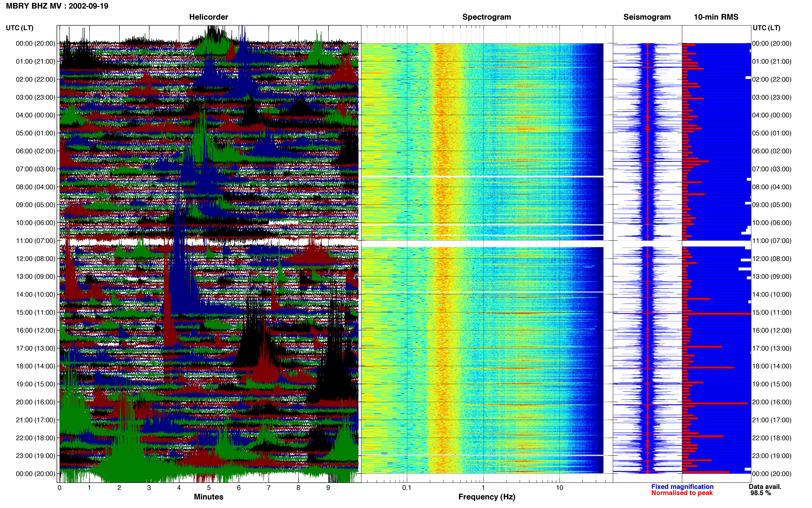The image size is (812, 508).
Task: Click the left 15:00 (11:00) time label
Action: (36, 313)
